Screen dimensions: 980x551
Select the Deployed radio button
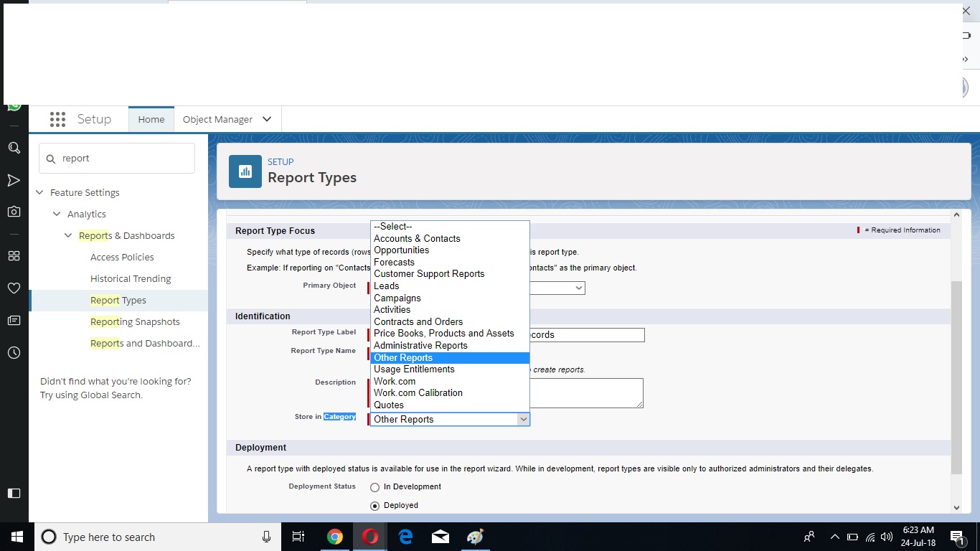(x=374, y=506)
